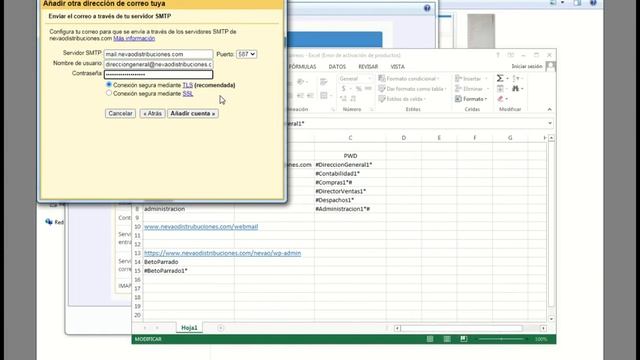
Task: Select the SSL secure connection option
Action: tap(109, 93)
